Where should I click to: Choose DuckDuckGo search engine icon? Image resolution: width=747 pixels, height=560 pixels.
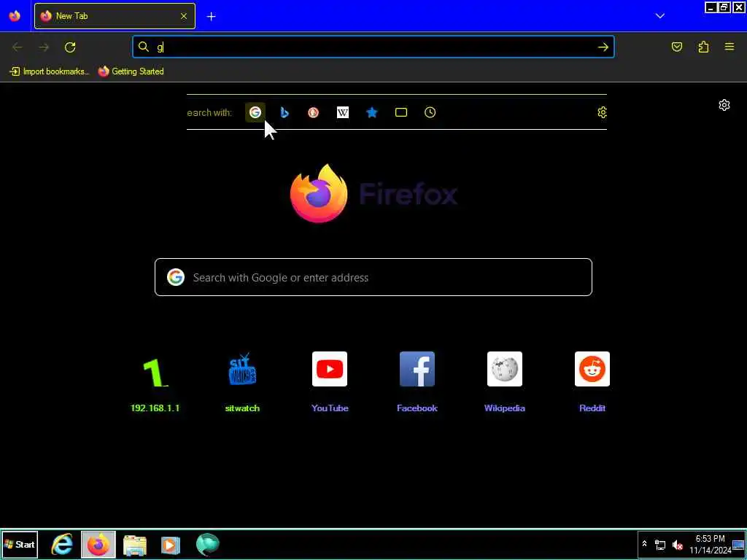click(x=313, y=112)
